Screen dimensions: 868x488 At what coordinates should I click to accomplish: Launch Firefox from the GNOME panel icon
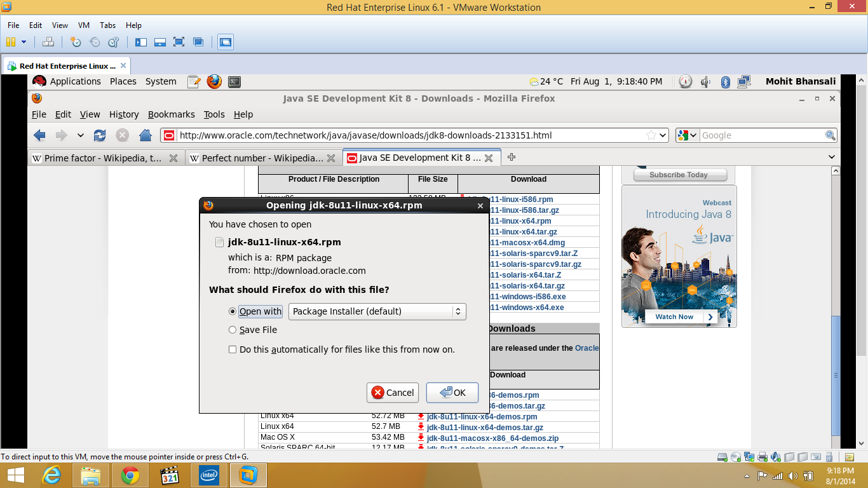214,81
